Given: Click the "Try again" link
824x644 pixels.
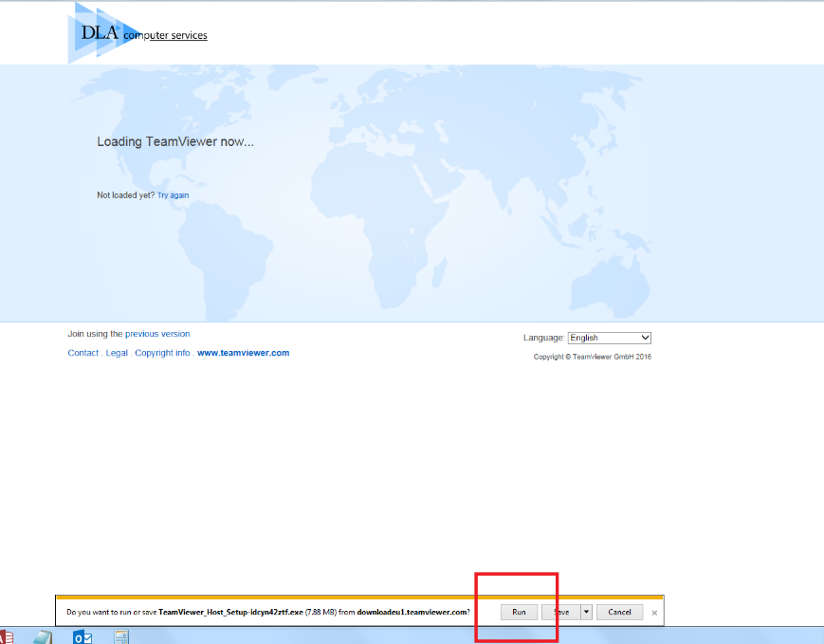Looking at the screenshot, I should tap(173, 195).
